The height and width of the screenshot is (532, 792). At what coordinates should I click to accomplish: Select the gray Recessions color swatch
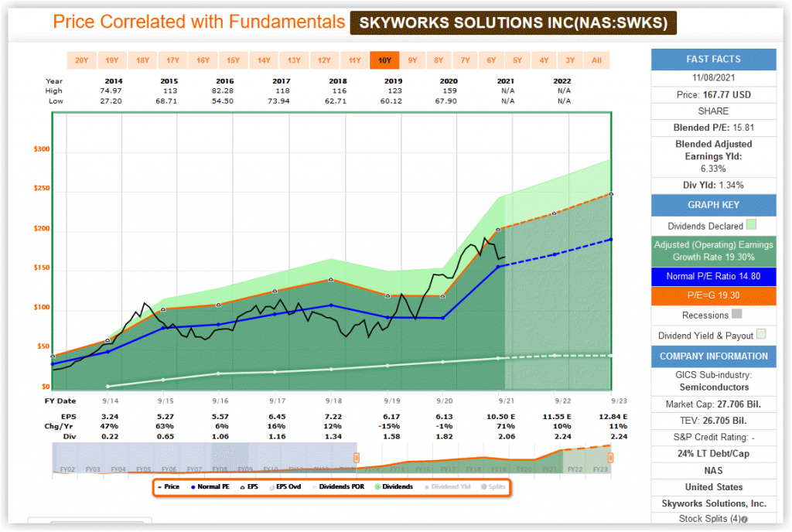[x=736, y=315]
